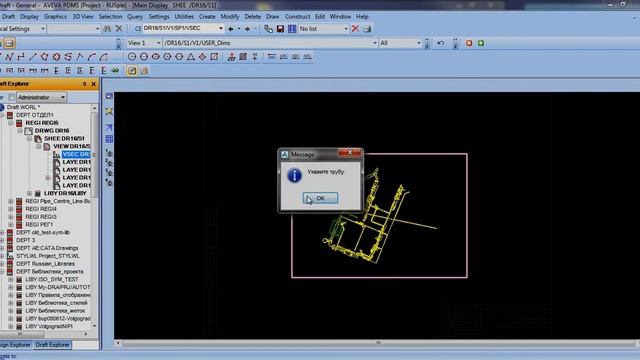The width and height of the screenshot is (640, 360).
Task: Click the square shape tool in shapes toolbar
Action: click(x=214, y=57)
